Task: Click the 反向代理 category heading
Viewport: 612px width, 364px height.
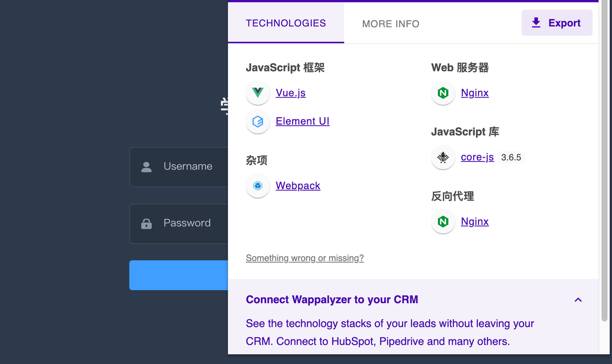Action: click(453, 196)
